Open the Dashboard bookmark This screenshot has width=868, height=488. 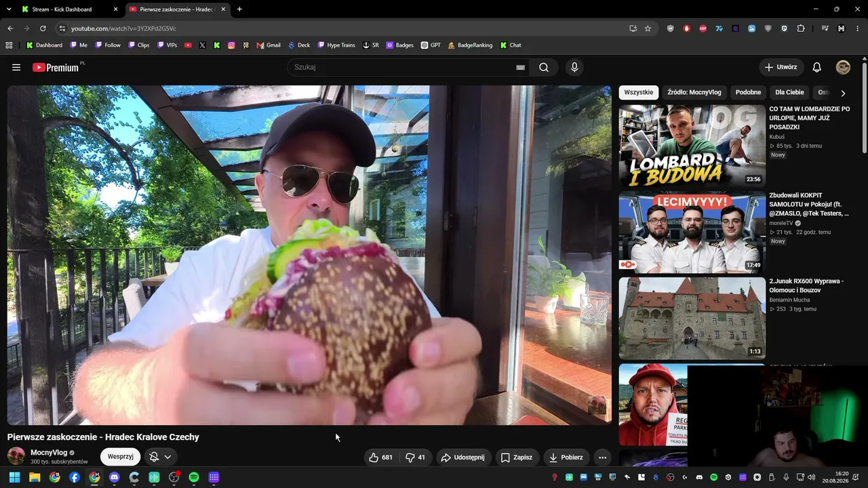[44, 45]
